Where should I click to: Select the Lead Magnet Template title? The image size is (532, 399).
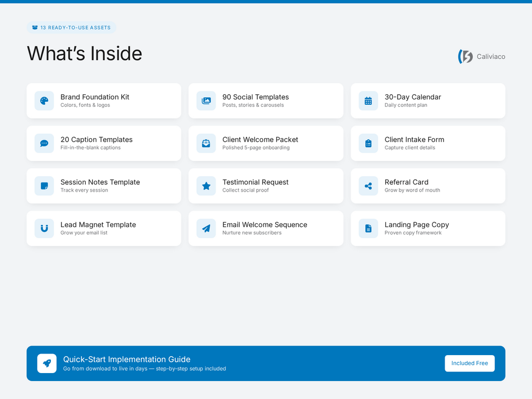tap(98, 224)
